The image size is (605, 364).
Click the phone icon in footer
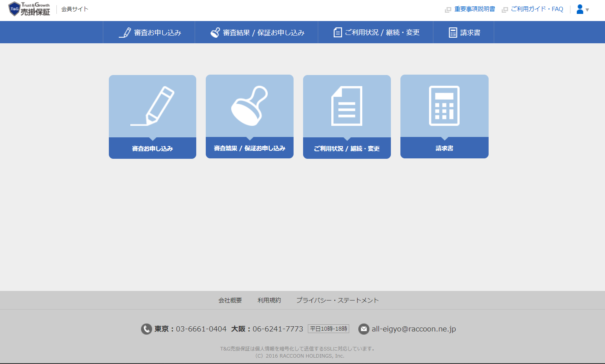tap(147, 329)
